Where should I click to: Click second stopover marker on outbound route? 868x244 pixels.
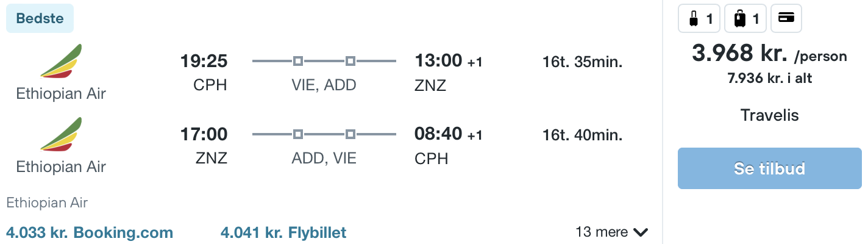350,61
